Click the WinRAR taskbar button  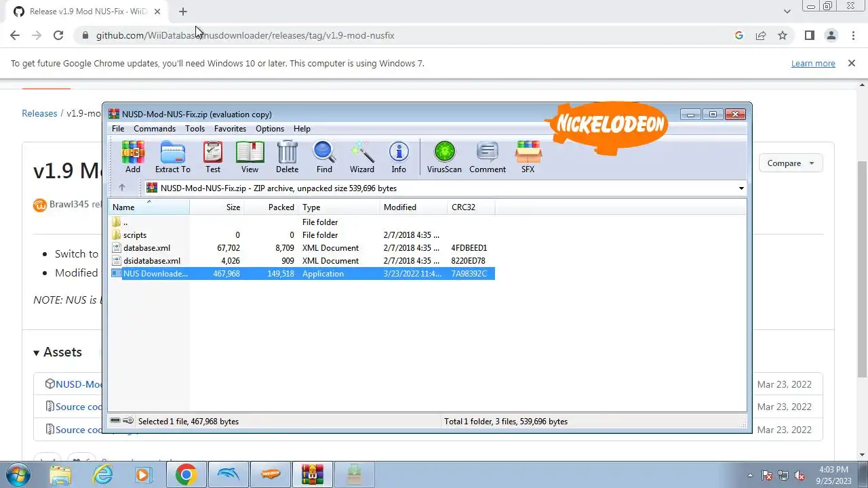(x=312, y=474)
